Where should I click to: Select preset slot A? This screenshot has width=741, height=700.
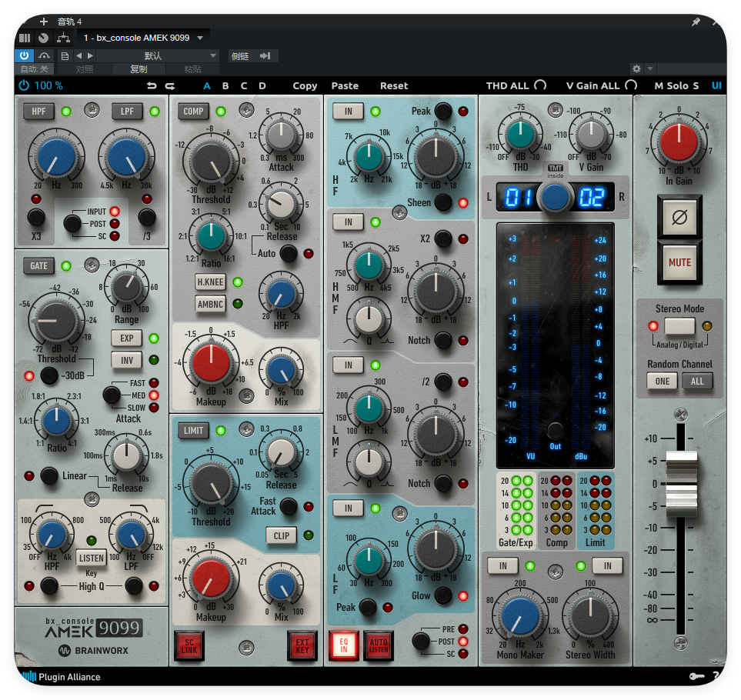[206, 86]
